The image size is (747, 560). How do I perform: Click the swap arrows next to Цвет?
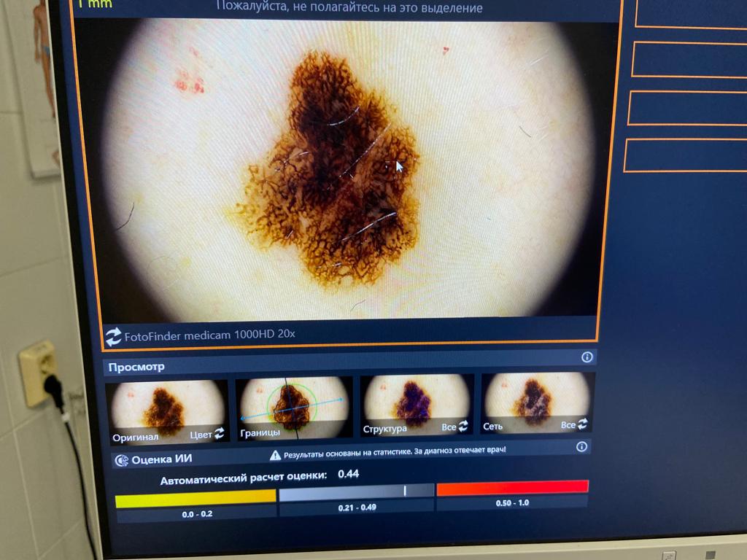click(x=218, y=434)
